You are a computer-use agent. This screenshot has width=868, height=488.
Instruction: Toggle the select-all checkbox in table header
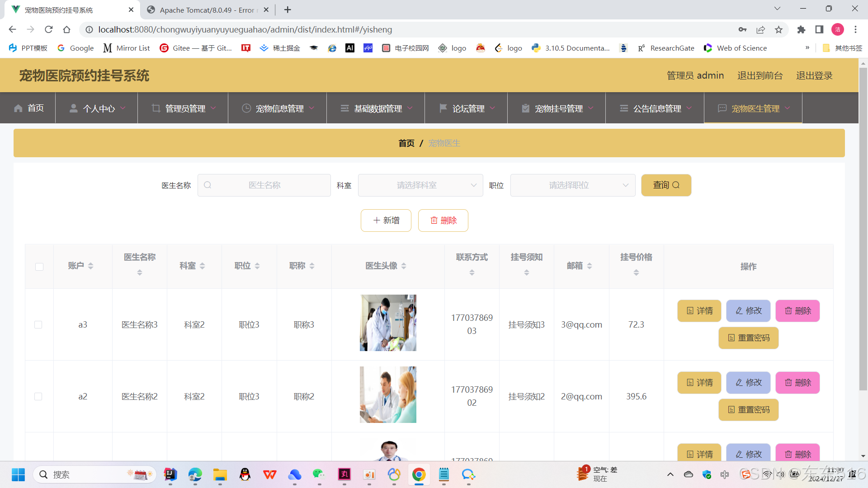pyautogui.click(x=39, y=267)
